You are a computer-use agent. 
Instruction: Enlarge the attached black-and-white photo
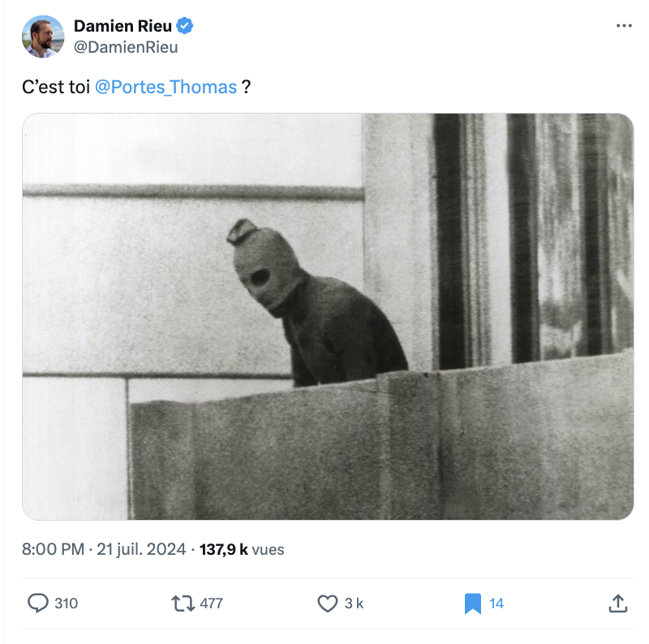(328, 316)
